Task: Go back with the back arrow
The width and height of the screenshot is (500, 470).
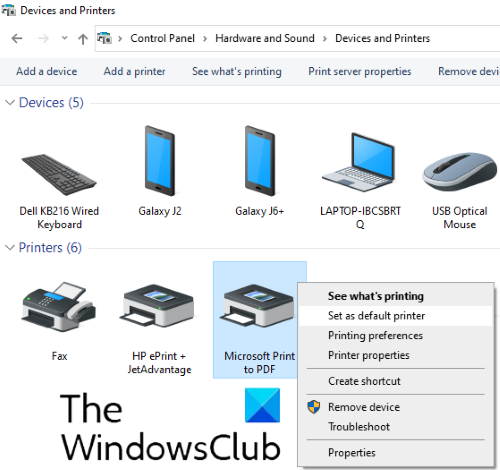Action: pos(17,38)
